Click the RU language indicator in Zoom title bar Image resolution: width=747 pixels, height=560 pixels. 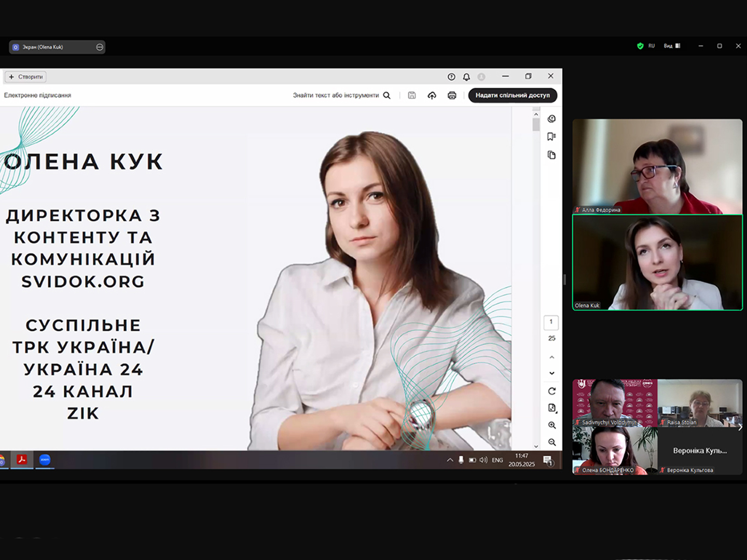(652, 46)
